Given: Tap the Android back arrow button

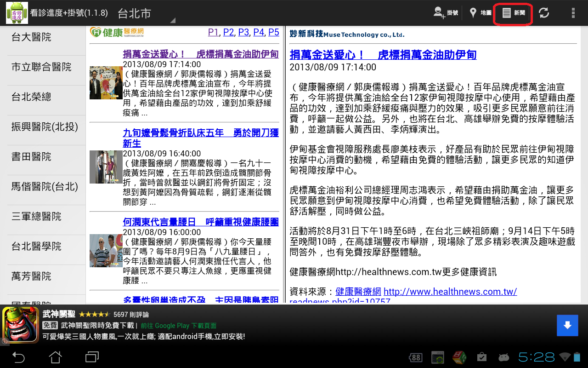Looking at the screenshot, I should (18, 357).
